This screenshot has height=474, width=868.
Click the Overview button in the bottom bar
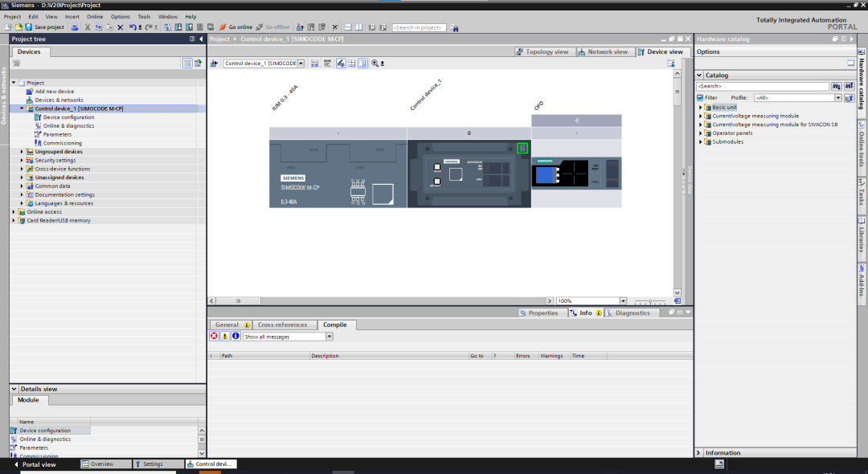click(x=105, y=464)
